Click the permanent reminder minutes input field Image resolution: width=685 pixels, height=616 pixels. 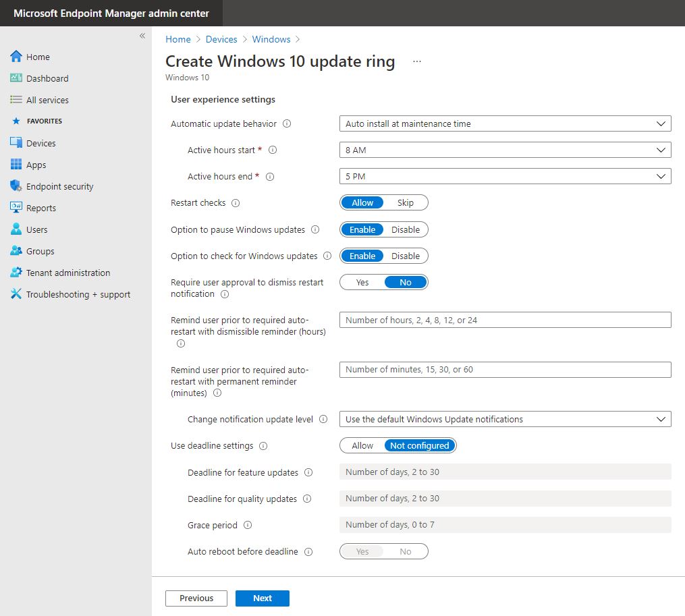(505, 370)
